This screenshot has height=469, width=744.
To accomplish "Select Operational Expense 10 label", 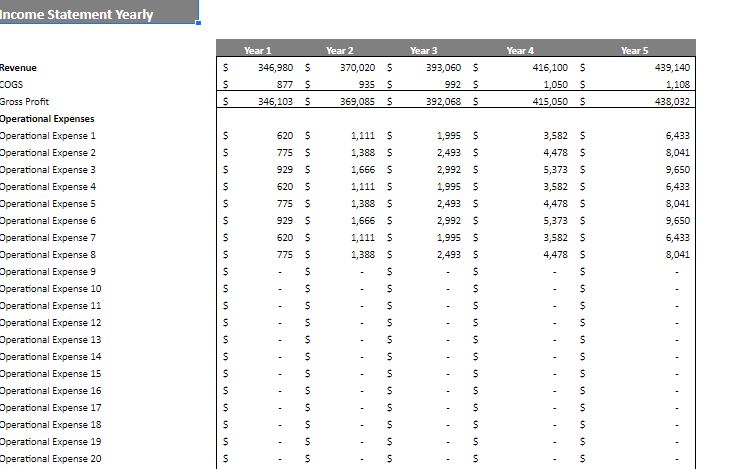I will tap(50, 289).
